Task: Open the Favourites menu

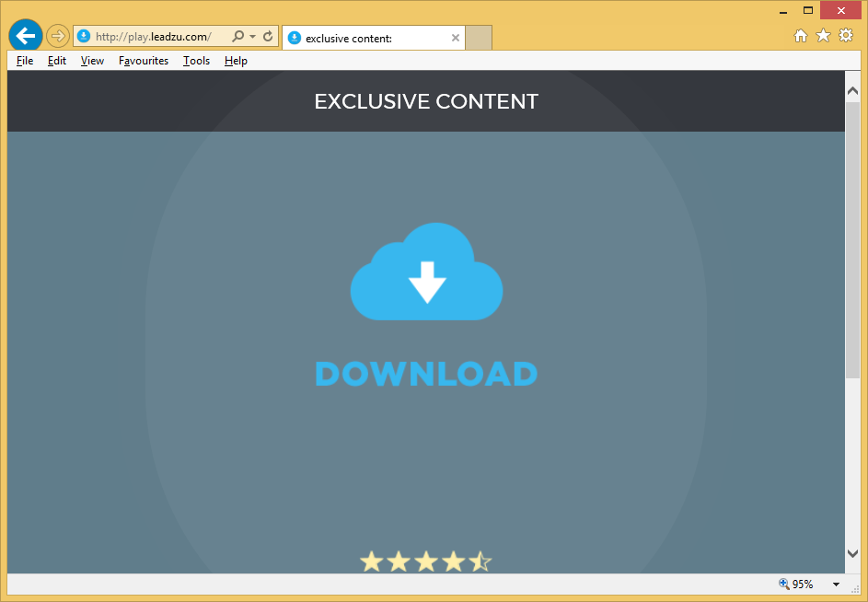Action: 144,61
